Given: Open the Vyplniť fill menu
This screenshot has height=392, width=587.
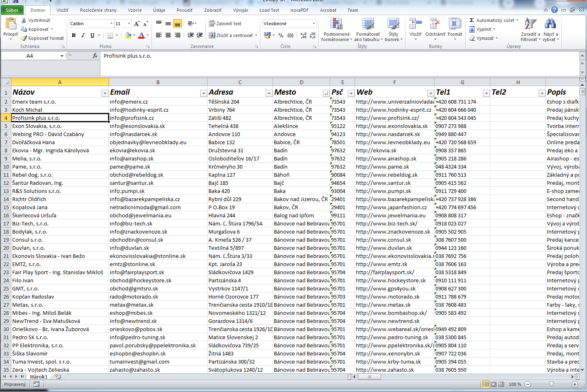Looking at the screenshot, I should point(482,29).
